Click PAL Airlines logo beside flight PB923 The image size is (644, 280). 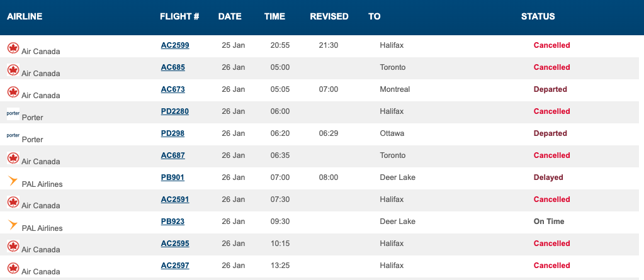pos(13,225)
